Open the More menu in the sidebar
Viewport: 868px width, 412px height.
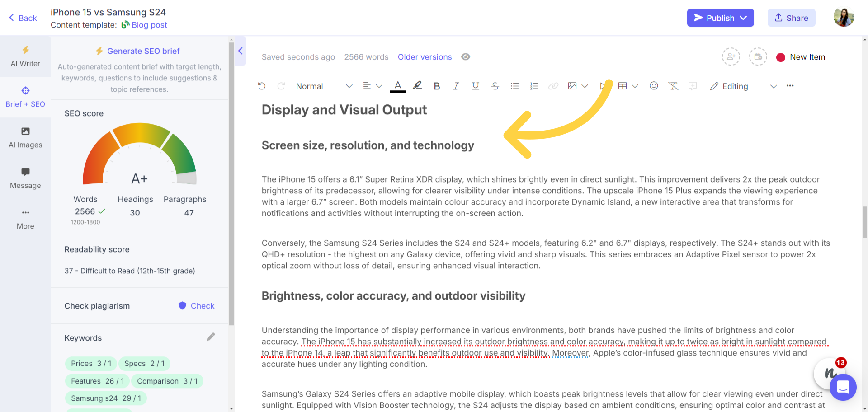25,219
